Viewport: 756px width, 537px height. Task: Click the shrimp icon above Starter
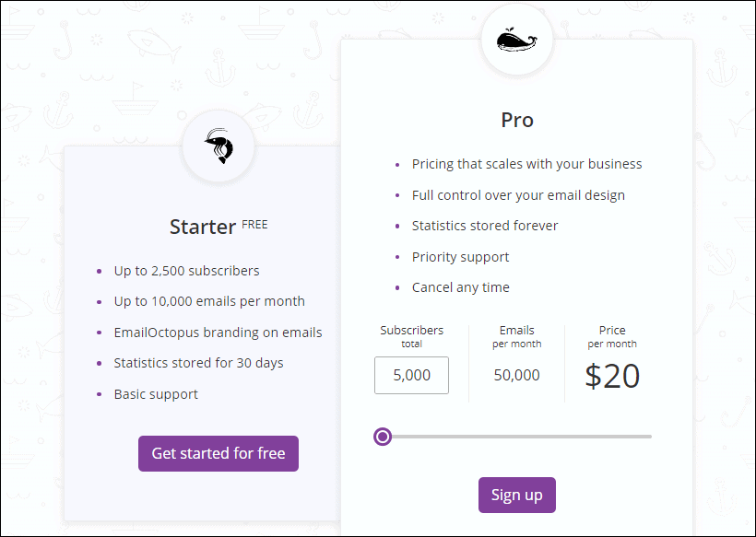219,146
